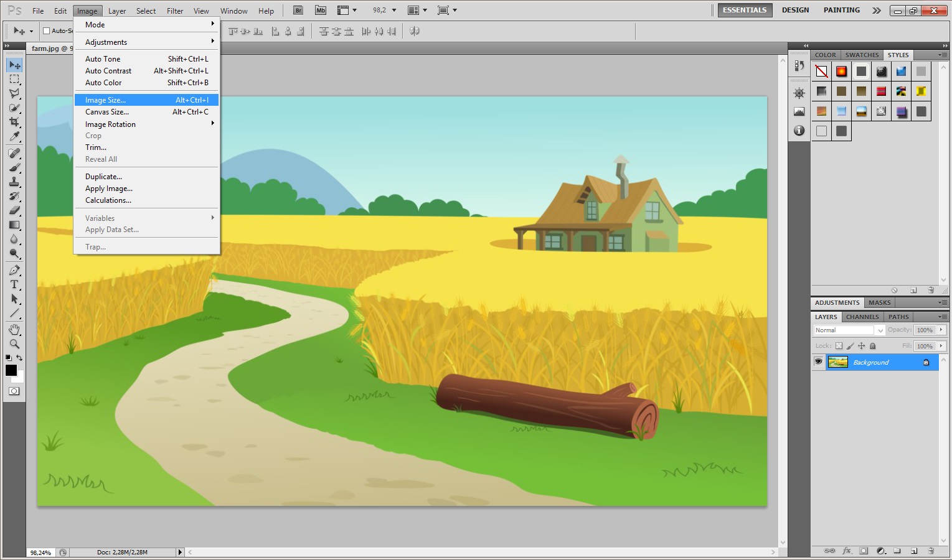Click Auto Tone in the Image menu

(147, 59)
